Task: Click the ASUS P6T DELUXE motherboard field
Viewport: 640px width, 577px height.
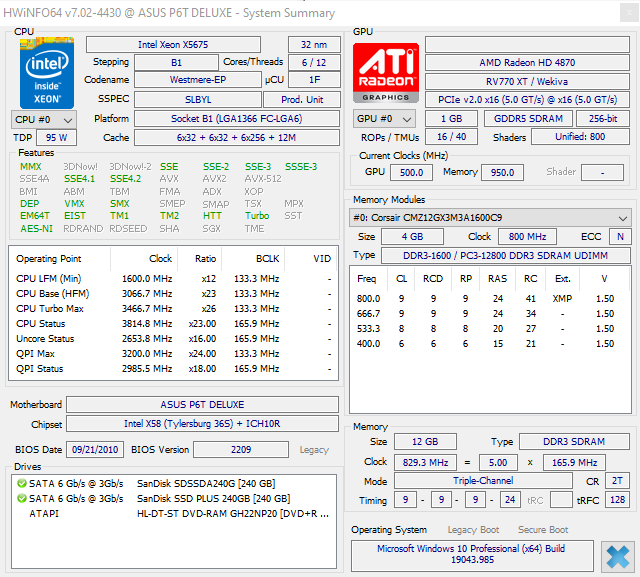Action: coord(202,404)
